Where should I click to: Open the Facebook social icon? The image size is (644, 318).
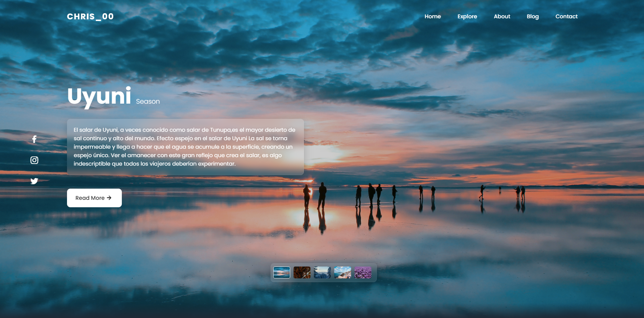pyautogui.click(x=34, y=139)
